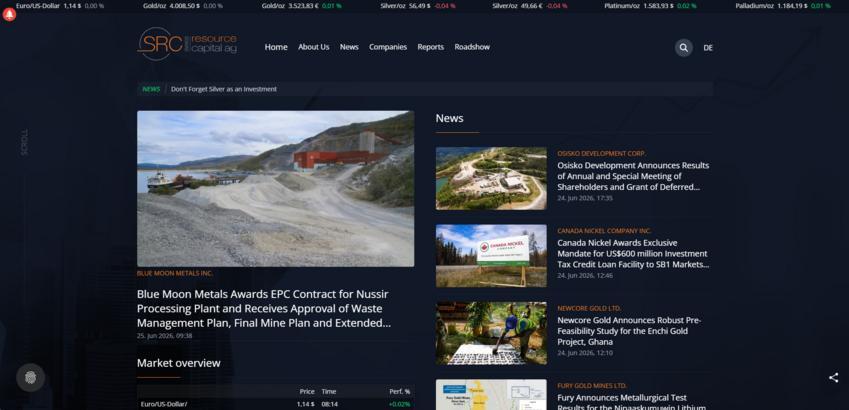The width and height of the screenshot is (849, 410).
Task: Click the share icon at right edge
Action: click(833, 378)
